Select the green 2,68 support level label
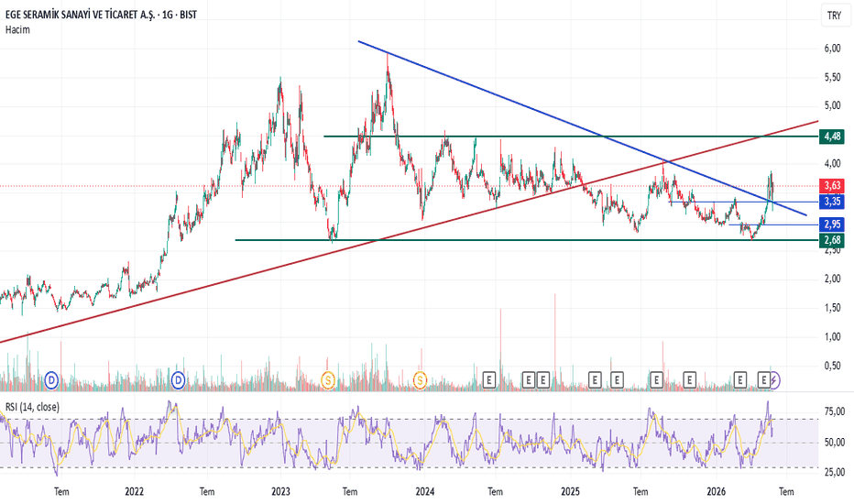 pos(832,240)
